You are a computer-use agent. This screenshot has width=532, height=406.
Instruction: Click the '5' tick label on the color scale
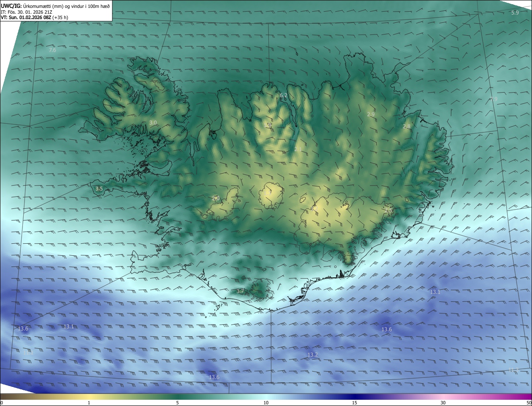coord(177,403)
